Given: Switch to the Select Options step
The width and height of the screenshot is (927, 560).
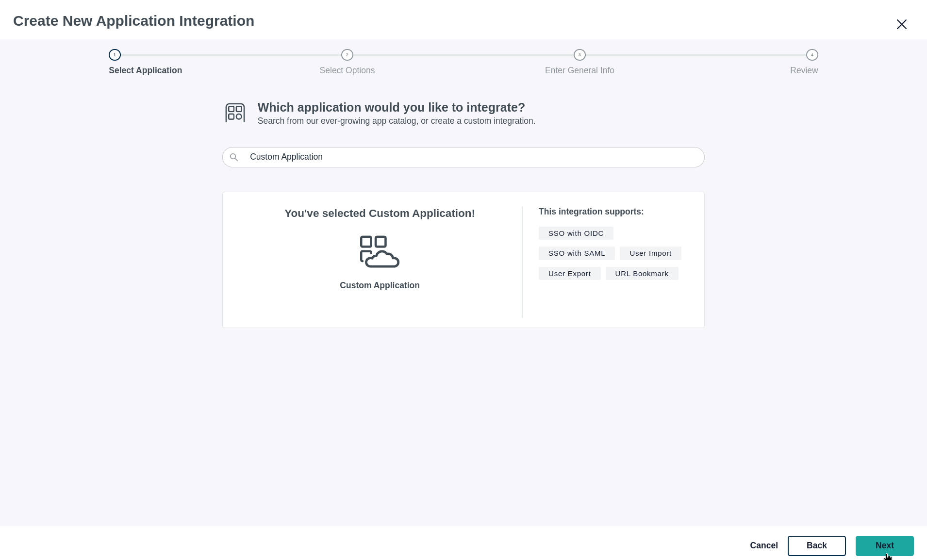Looking at the screenshot, I should [347, 70].
